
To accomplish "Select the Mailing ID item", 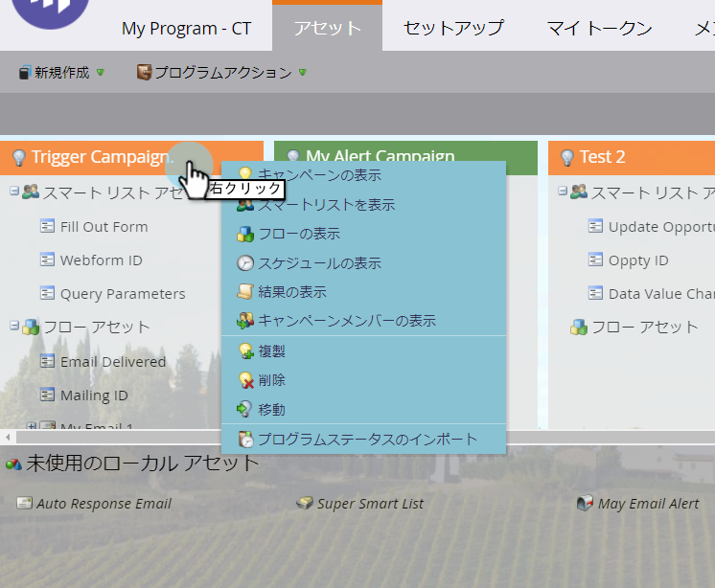I will pos(94,396).
